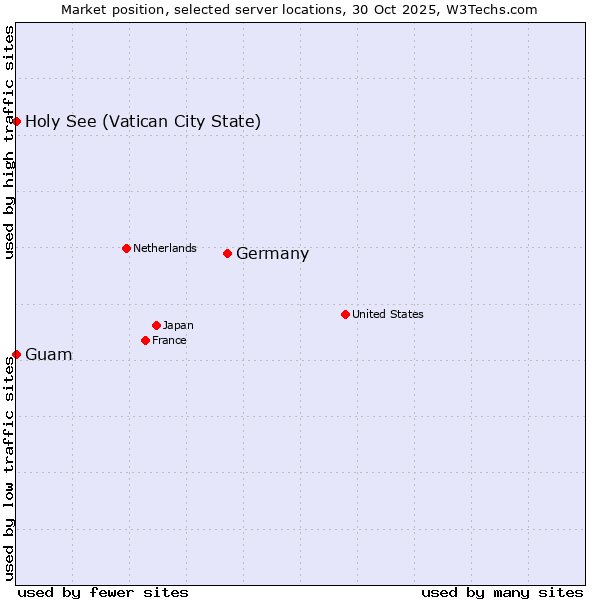The image size is (600, 600).
Task: Select the 'used by many sites' axis label
Action: [502, 592]
